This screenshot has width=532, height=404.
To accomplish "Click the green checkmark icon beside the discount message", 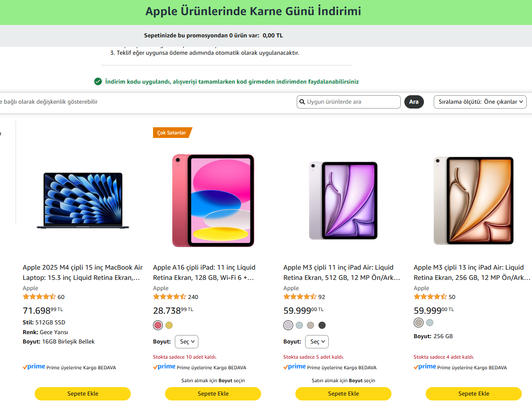I will coord(98,81).
